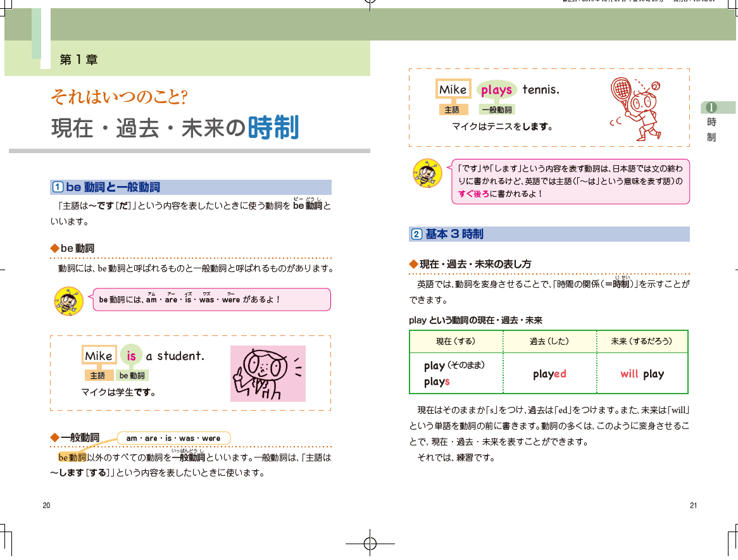
Task: Click the Mike box in the tennis sentence
Action: click(453, 90)
